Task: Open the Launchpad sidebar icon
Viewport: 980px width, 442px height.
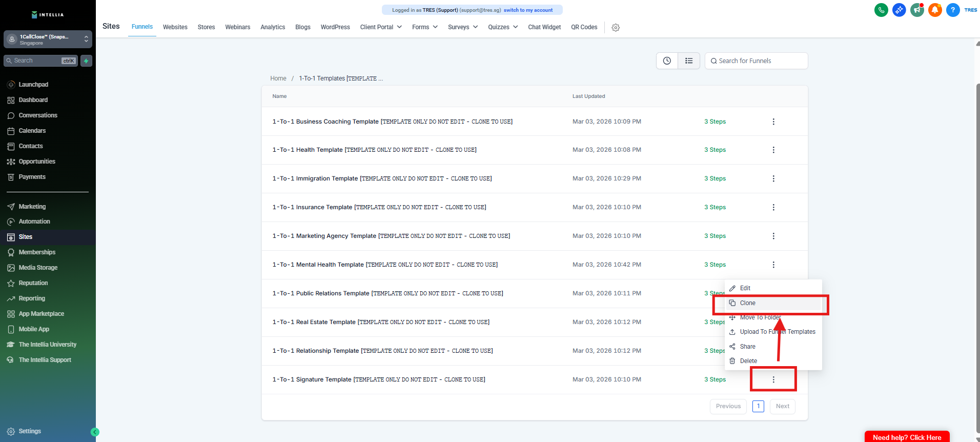Action: [11, 85]
